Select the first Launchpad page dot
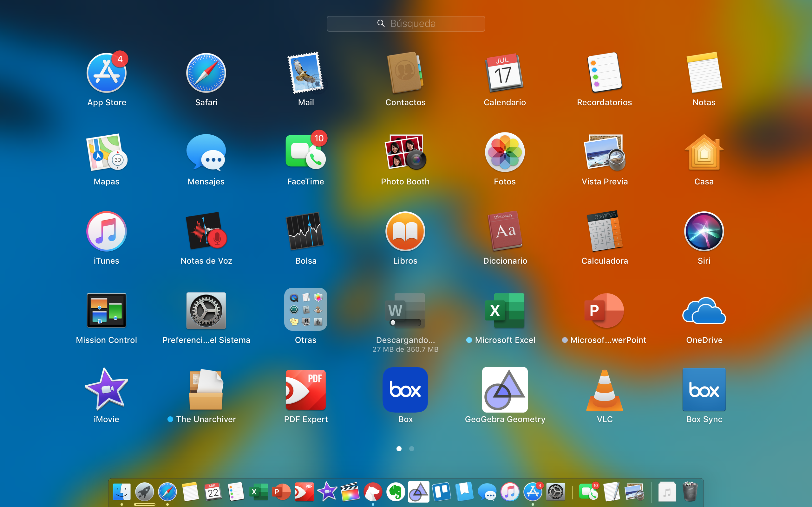 399,449
